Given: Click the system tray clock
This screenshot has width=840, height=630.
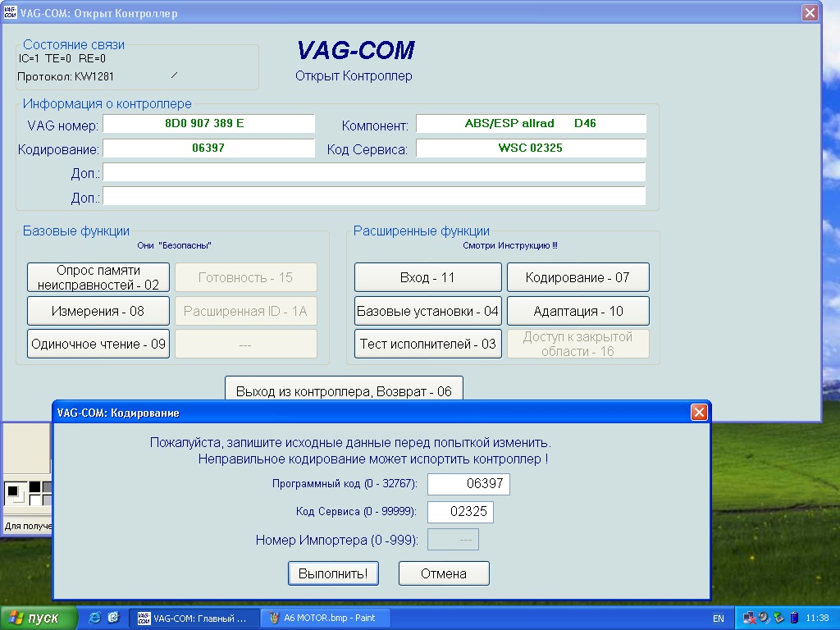Looking at the screenshot, I should click(x=817, y=618).
